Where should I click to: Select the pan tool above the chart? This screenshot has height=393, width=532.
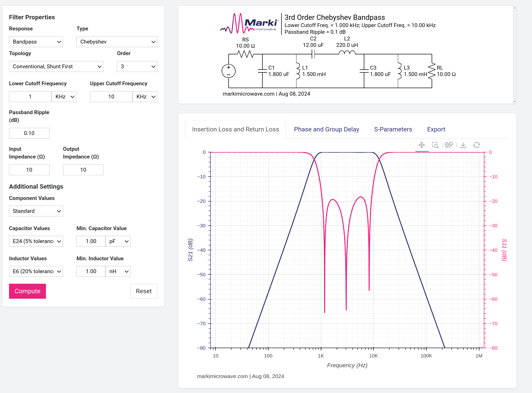pos(422,145)
